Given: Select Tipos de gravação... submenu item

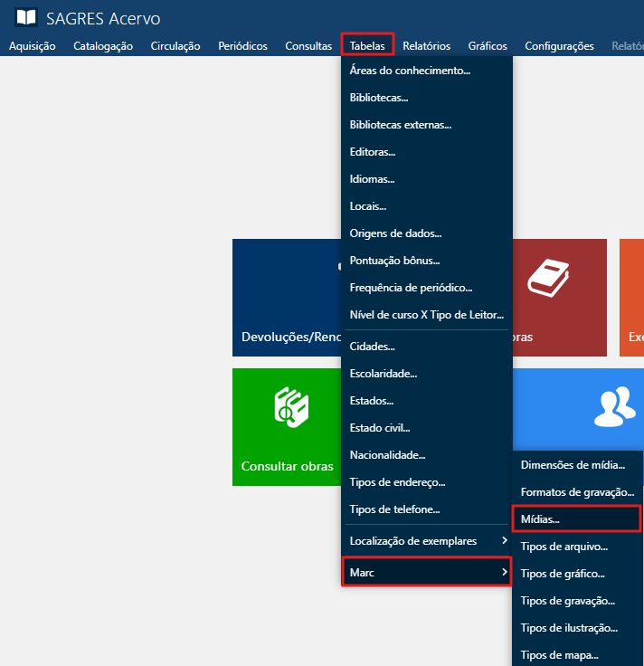Looking at the screenshot, I should pyautogui.click(x=568, y=601).
